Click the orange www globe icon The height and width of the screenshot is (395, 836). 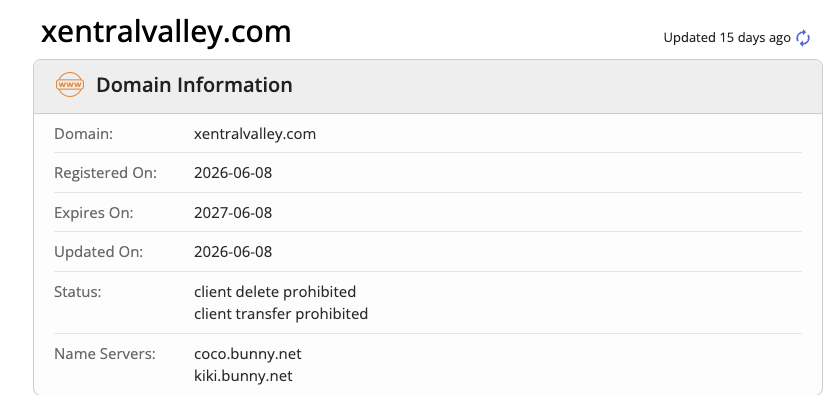(70, 85)
